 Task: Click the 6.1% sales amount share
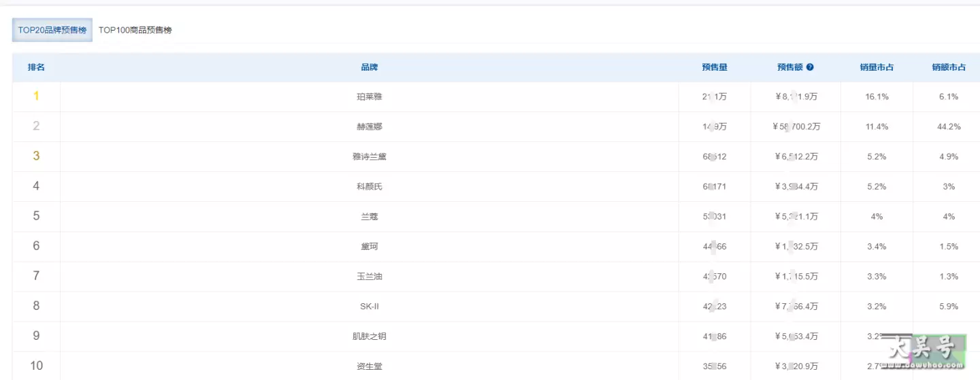[949, 97]
